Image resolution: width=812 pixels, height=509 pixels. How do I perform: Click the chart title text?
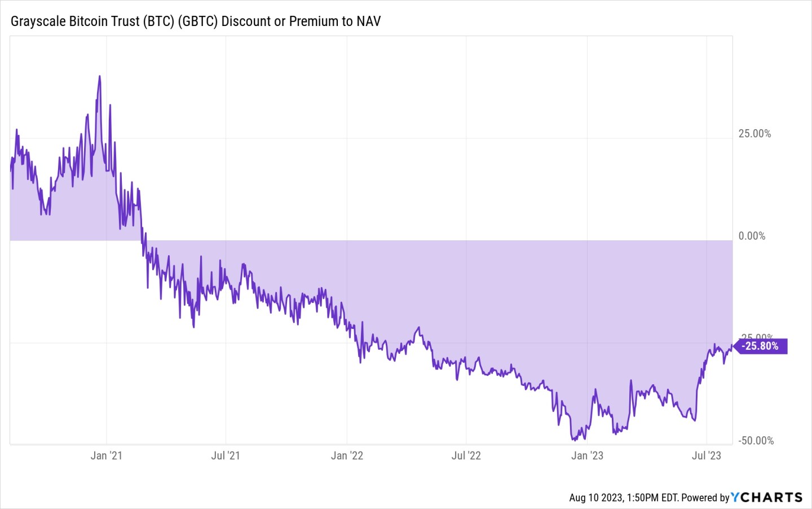coord(196,21)
